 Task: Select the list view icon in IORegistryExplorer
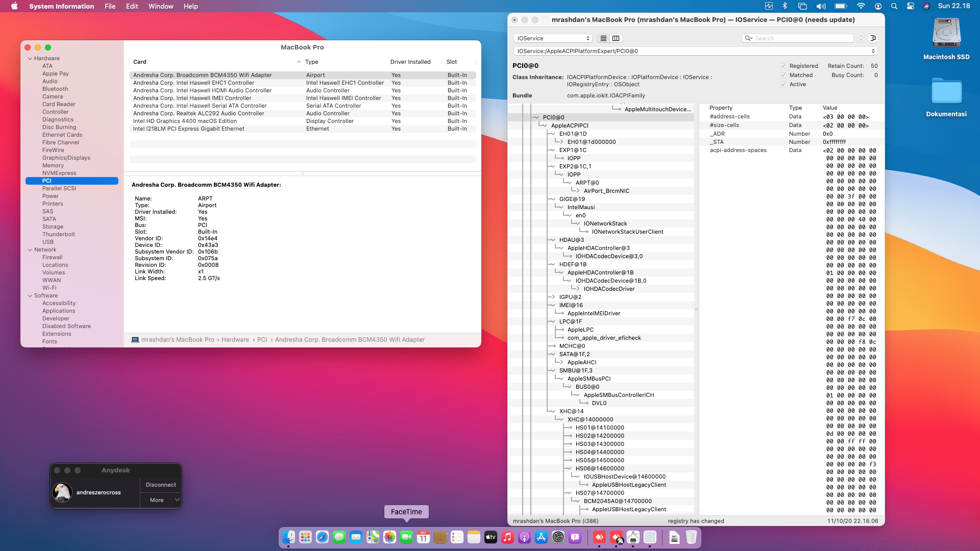603,38
